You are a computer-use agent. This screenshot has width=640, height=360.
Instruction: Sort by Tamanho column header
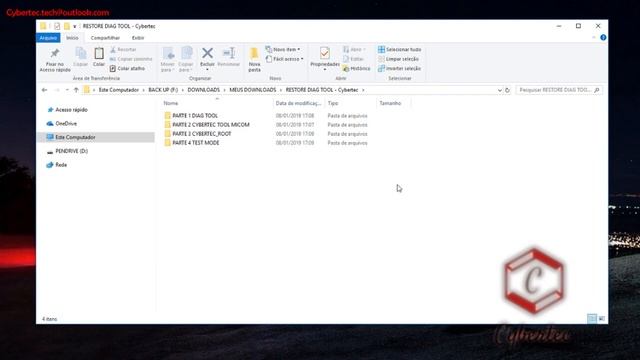[393, 103]
